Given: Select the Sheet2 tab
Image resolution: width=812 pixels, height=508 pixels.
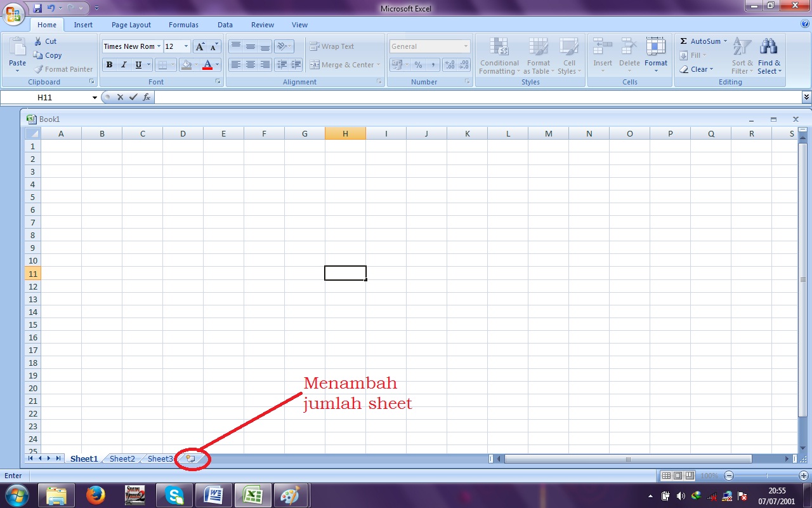Looking at the screenshot, I should point(122,458).
